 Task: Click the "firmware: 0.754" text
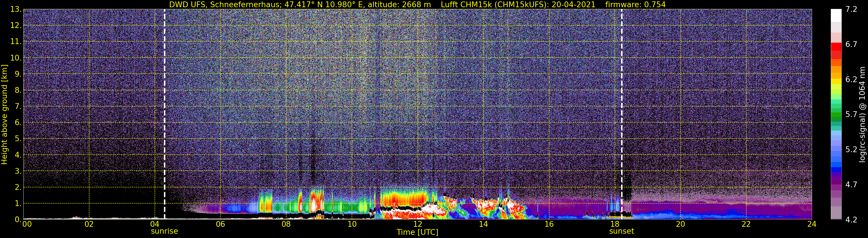[636, 5]
